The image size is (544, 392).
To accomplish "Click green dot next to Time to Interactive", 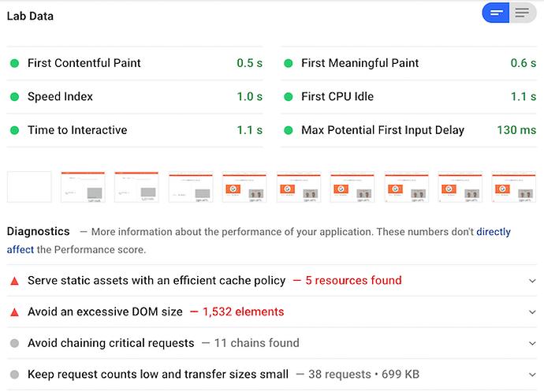I will click(x=14, y=130).
